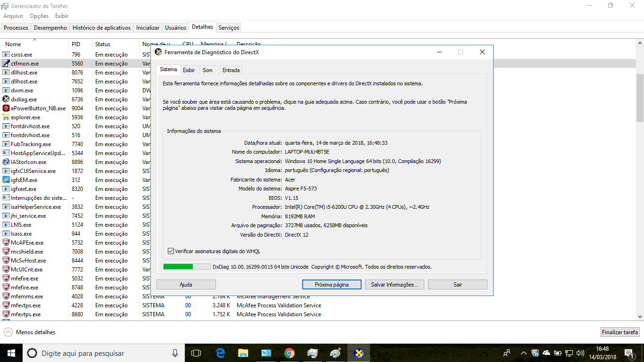Select the lsass.exe row name
This screenshot has width=644, height=362.
pyautogui.click(x=21, y=234)
